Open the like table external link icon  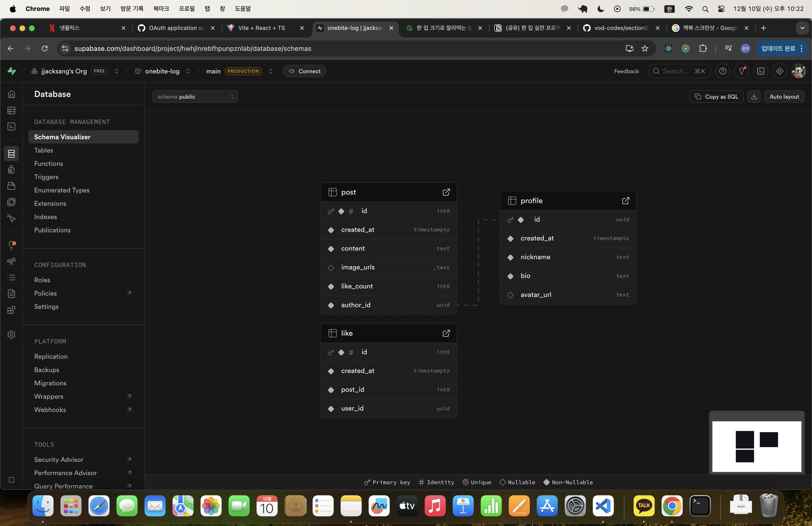(446, 333)
